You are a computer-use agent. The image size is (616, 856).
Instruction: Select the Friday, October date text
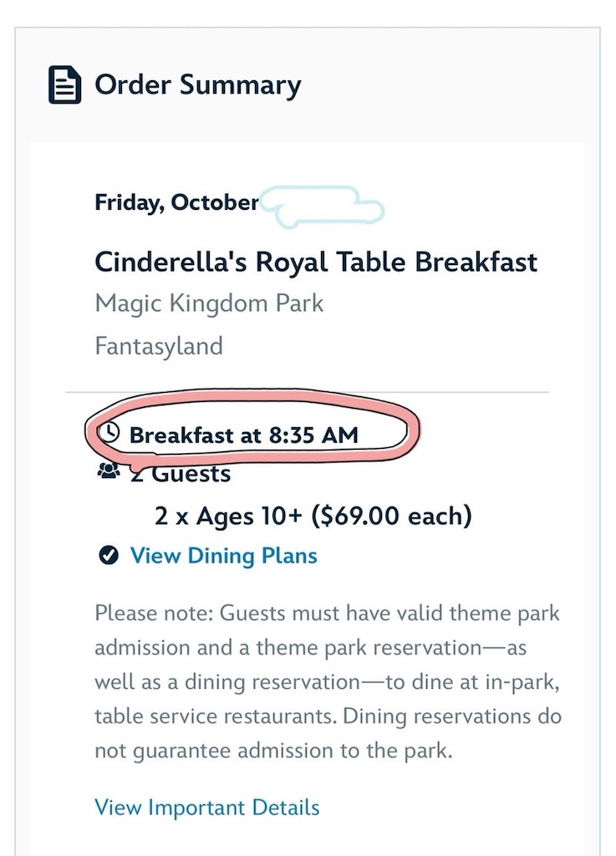176,202
